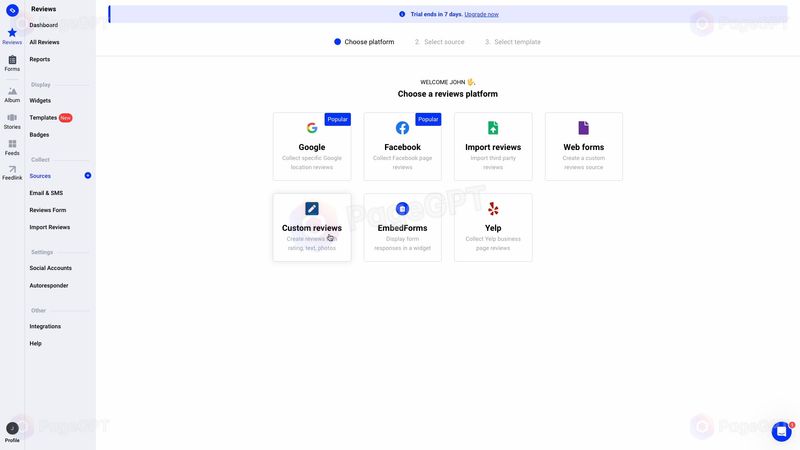The width and height of the screenshot is (800, 450).
Task: Click the Upgrade now link
Action: [x=481, y=14]
